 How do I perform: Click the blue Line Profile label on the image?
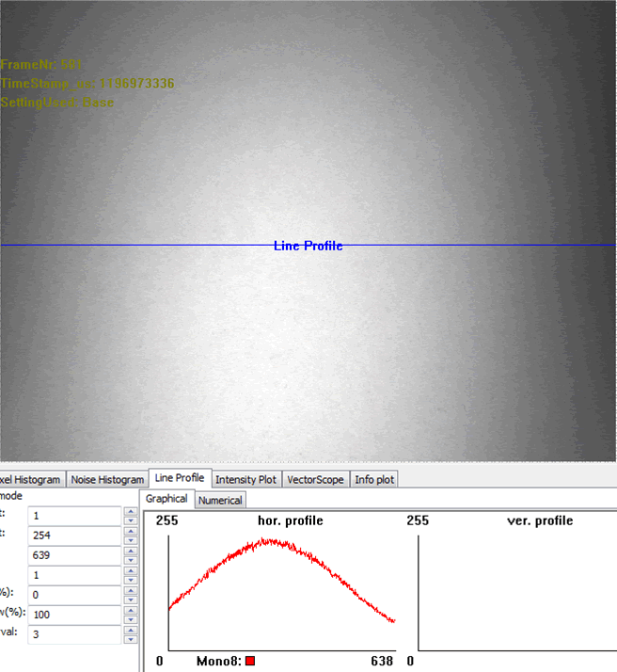pyautogui.click(x=308, y=246)
